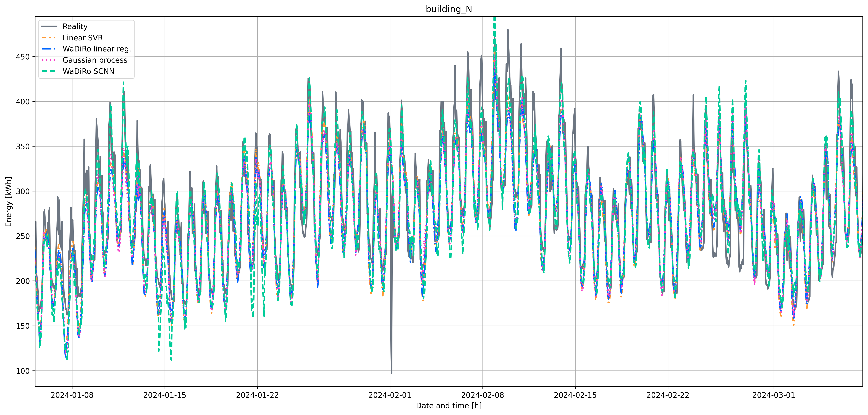Click the 2024-02-01 x-axis tick label
The image size is (868, 415).
390,395
